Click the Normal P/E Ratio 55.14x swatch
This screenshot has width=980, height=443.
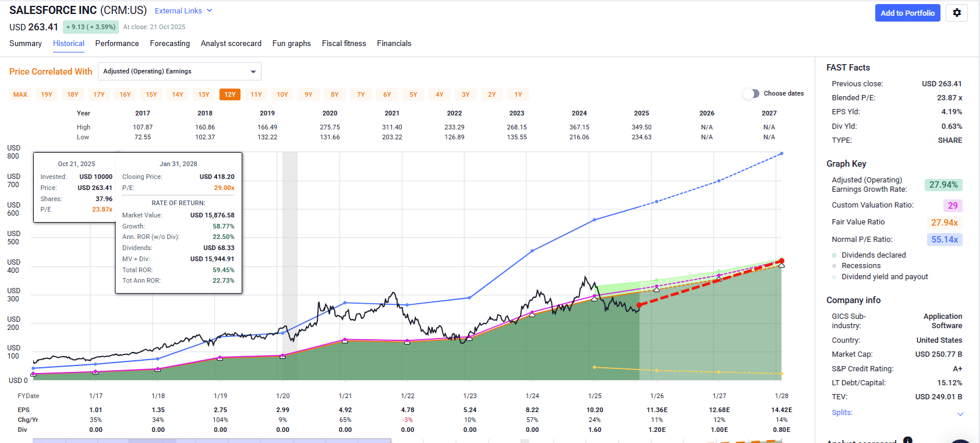point(944,240)
